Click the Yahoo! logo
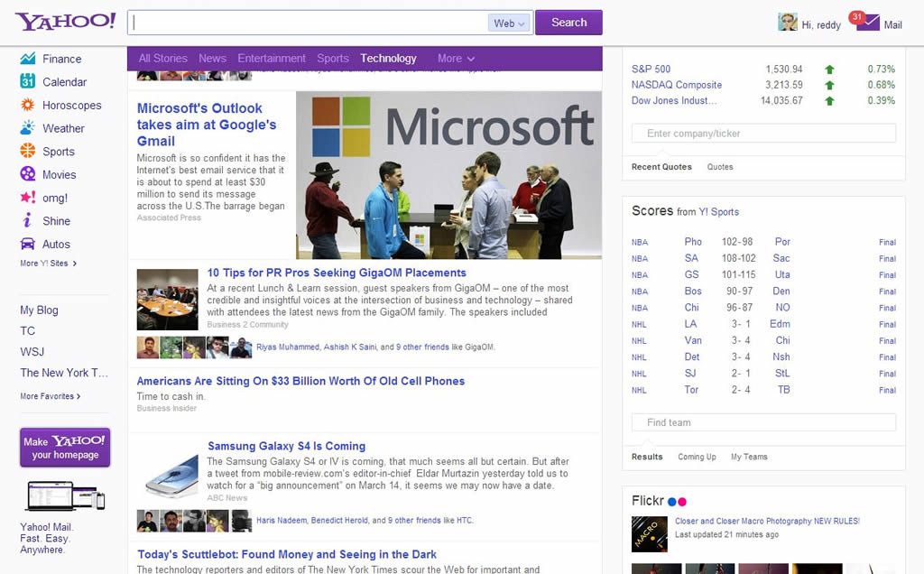Viewport: 924px width, 574px height. click(65, 22)
